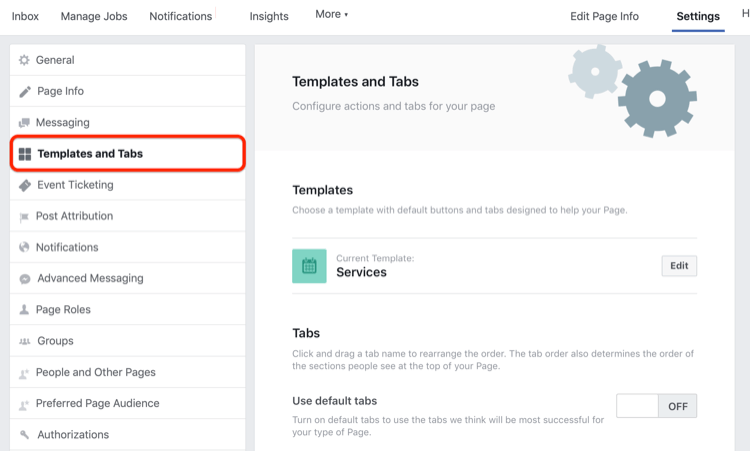
Task: Click the General gear icon in sidebar
Action: click(x=24, y=60)
